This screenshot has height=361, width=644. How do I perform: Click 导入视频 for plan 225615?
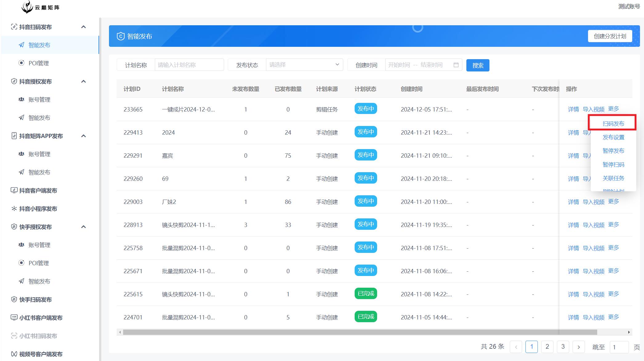tap(594, 294)
